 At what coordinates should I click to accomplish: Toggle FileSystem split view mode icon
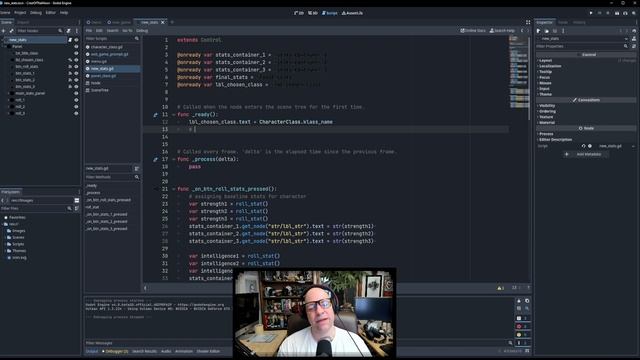pyautogui.click(x=77, y=200)
